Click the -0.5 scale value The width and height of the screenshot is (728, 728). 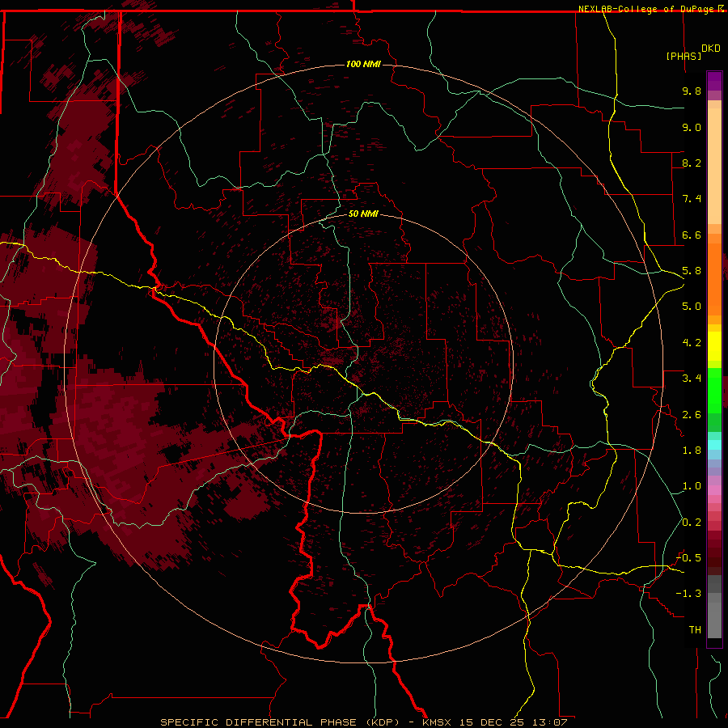pyautogui.click(x=688, y=558)
